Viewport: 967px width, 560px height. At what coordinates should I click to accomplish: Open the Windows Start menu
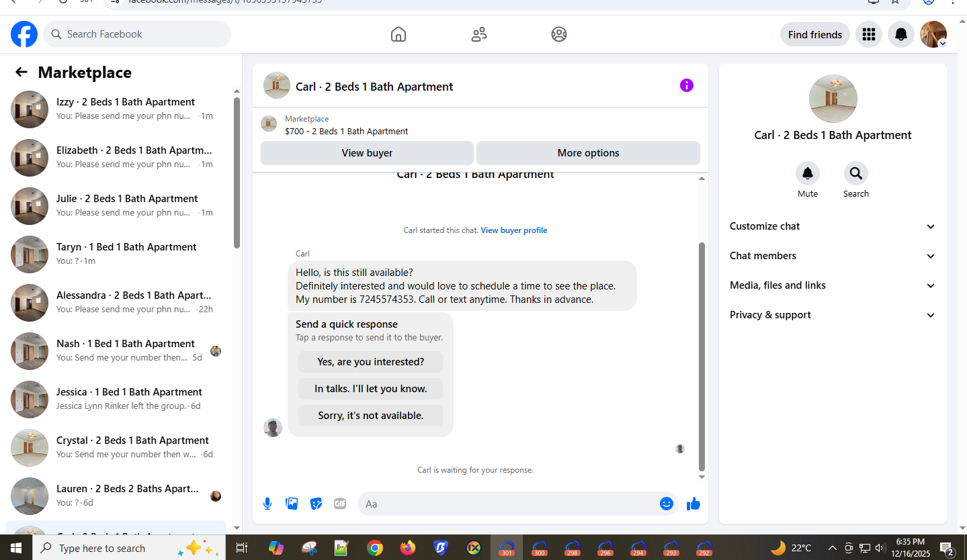pyautogui.click(x=16, y=548)
